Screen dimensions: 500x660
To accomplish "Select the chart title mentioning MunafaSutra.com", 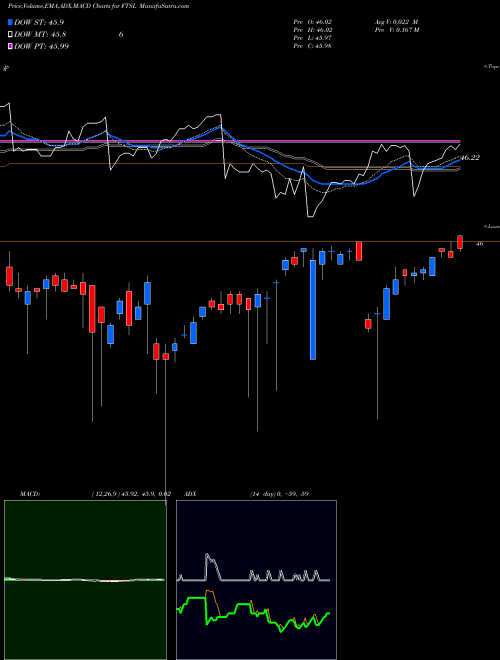I will click(x=98, y=6).
